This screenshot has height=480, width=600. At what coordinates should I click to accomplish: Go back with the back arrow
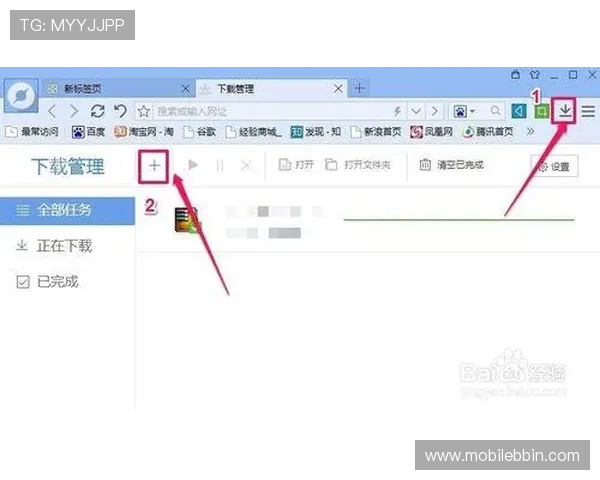click(x=52, y=111)
